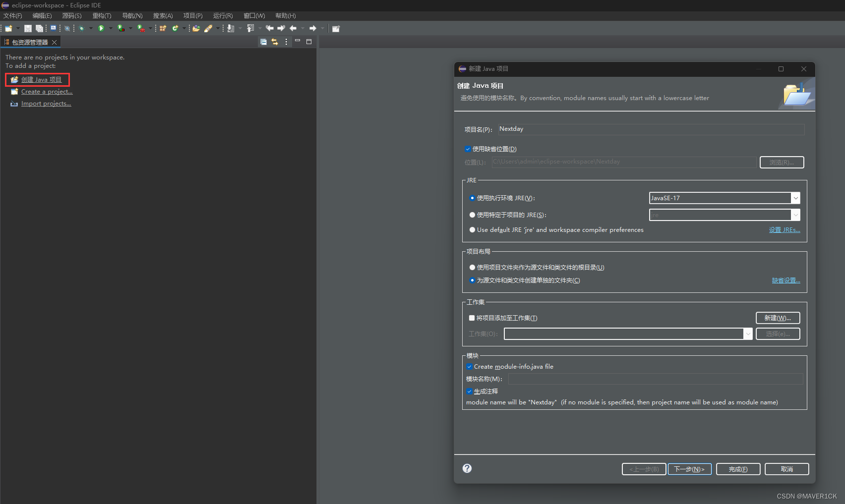Click the 取消 button
Screen dimensions: 845x504
click(x=786, y=469)
